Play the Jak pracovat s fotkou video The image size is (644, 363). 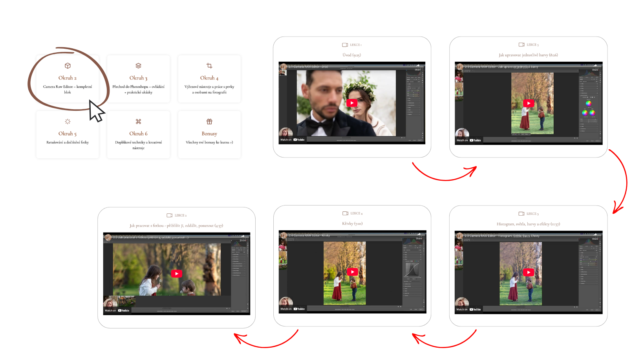click(x=176, y=274)
